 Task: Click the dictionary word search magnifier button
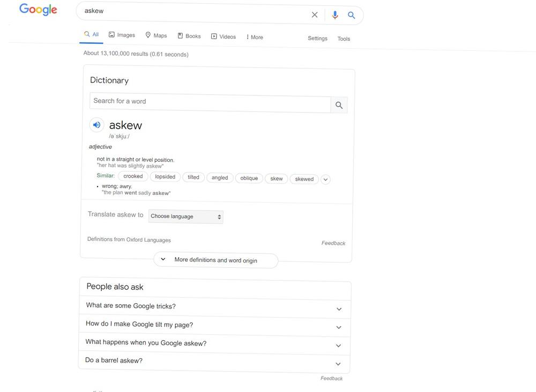[x=339, y=105]
